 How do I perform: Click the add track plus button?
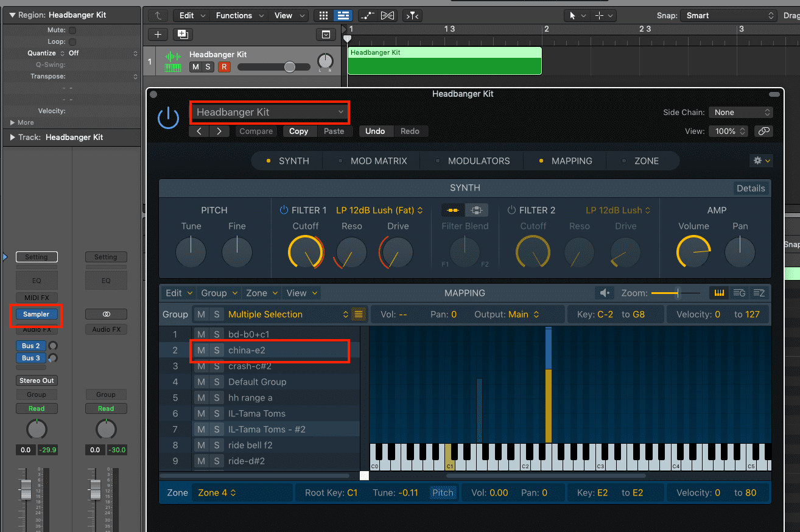[x=158, y=35]
